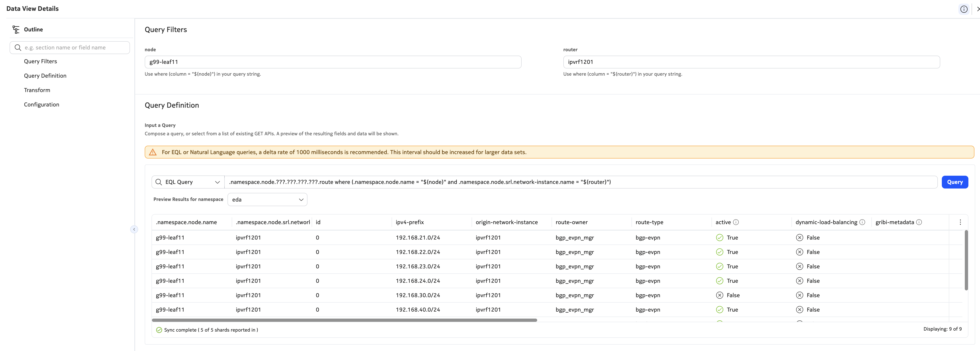
Task: Click the Sync complete green check icon
Action: point(159,330)
